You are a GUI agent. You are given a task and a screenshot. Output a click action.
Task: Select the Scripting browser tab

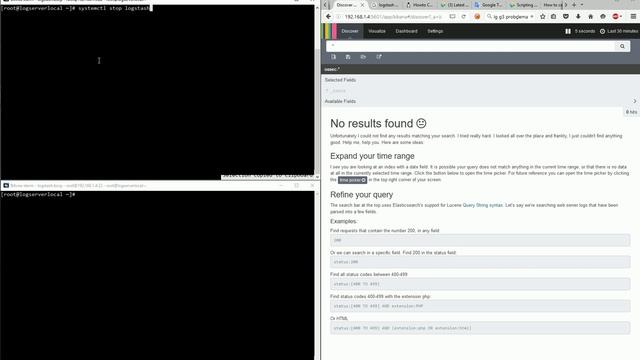pyautogui.click(x=524, y=5)
